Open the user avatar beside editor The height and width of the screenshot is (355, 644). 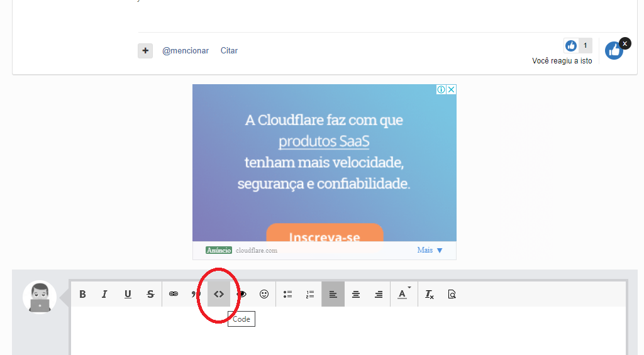(x=40, y=297)
